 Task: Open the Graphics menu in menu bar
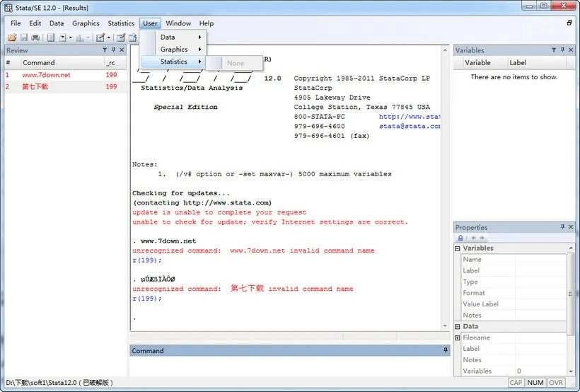coord(86,23)
